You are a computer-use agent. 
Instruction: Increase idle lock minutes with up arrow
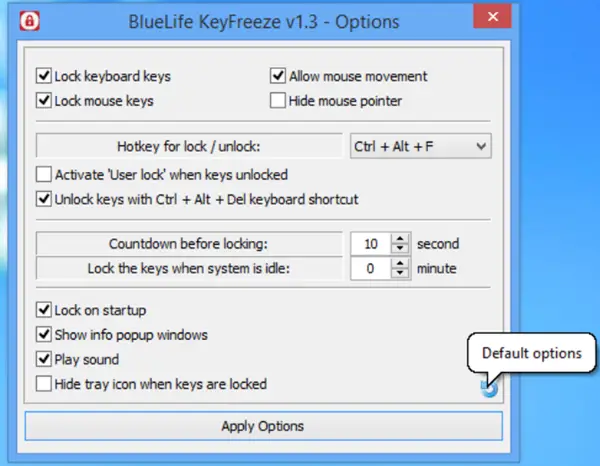point(400,263)
